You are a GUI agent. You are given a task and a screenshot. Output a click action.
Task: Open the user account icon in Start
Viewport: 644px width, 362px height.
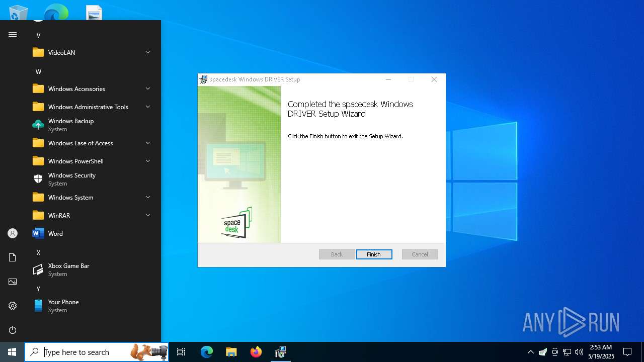tap(13, 233)
